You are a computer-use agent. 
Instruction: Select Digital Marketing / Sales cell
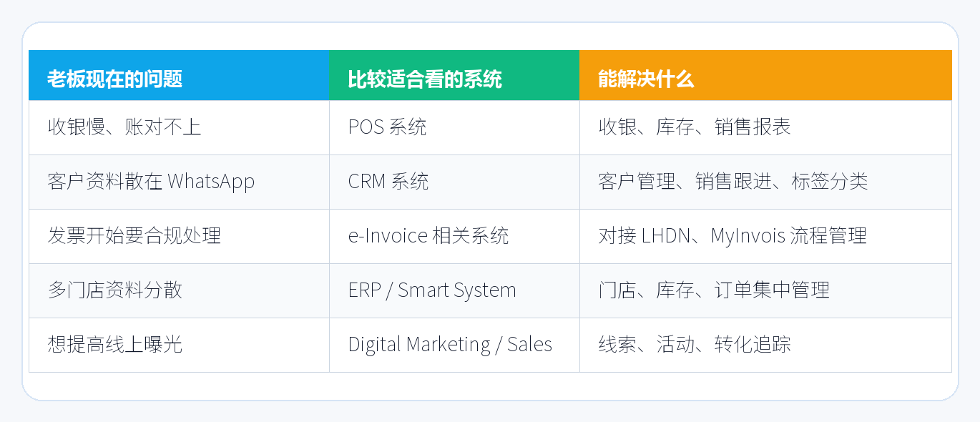(454, 345)
